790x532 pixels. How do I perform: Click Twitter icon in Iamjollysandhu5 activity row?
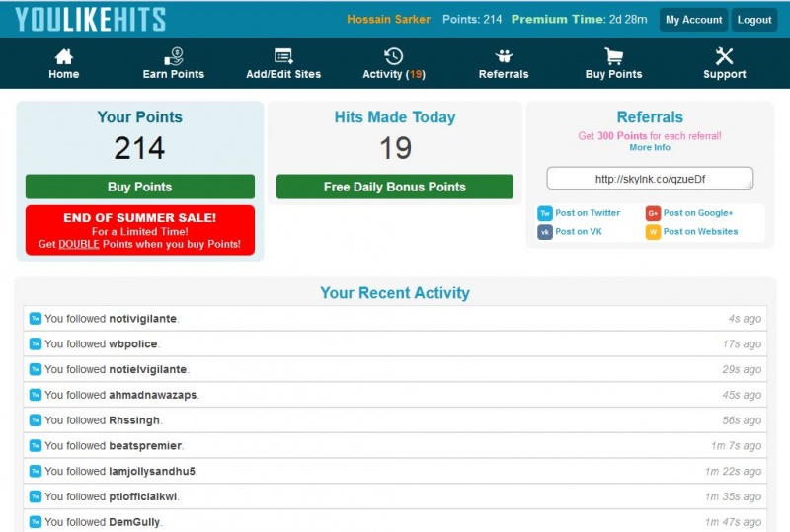36,471
